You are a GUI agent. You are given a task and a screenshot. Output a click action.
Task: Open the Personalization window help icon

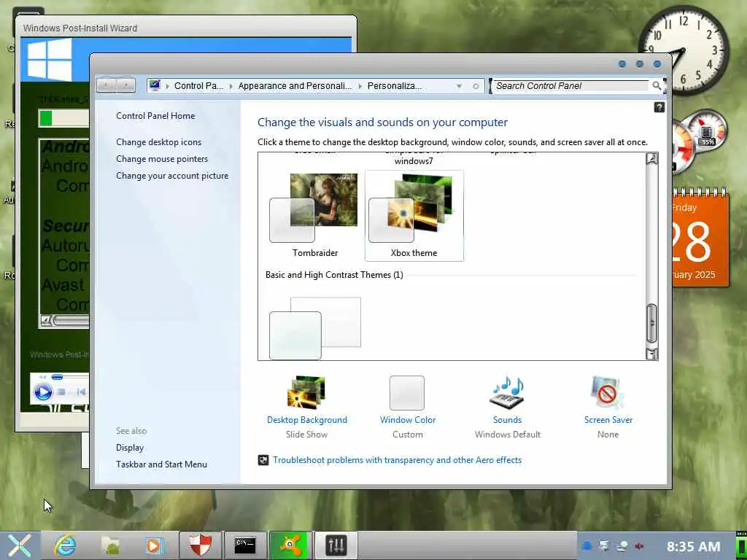tap(659, 108)
